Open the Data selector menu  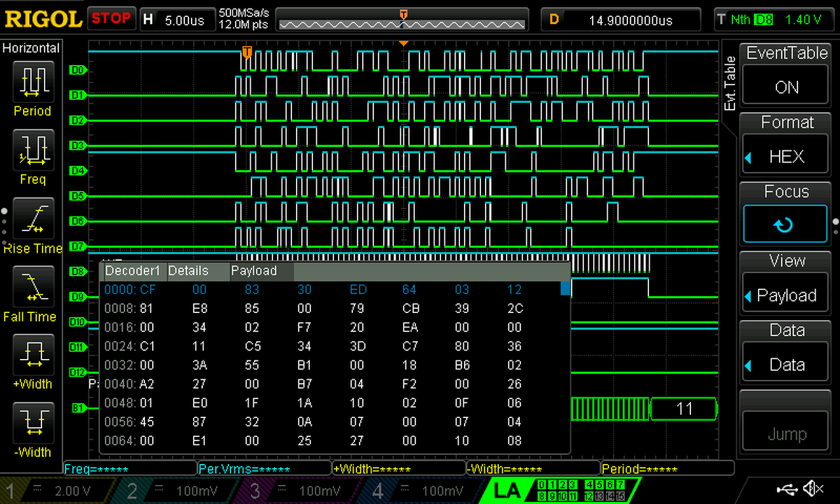click(x=785, y=365)
